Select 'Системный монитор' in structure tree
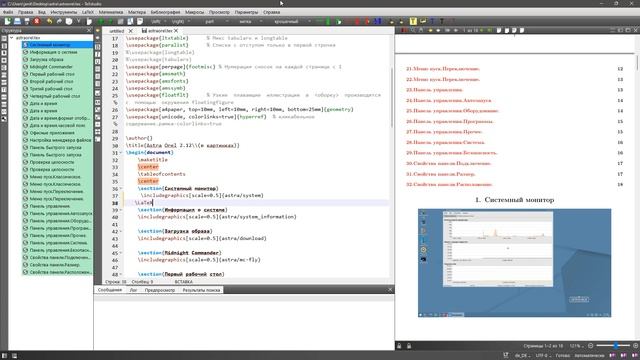 click(x=58, y=44)
